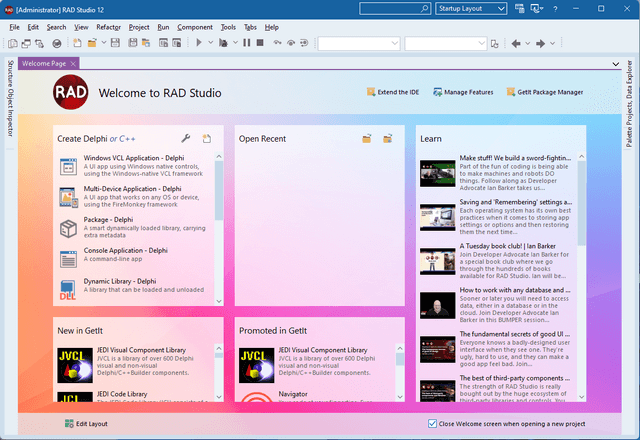
Task: Click the back navigation arrow in toolbar
Action: [x=518, y=43]
